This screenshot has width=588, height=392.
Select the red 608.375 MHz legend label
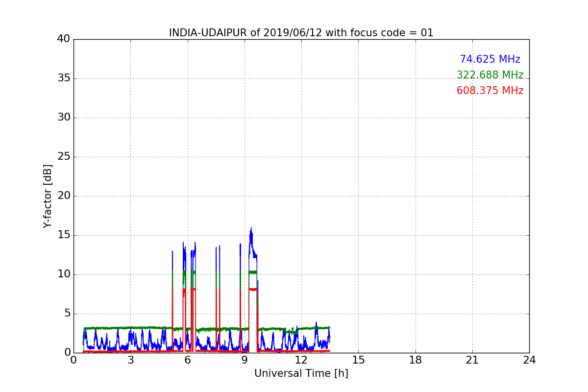(490, 91)
